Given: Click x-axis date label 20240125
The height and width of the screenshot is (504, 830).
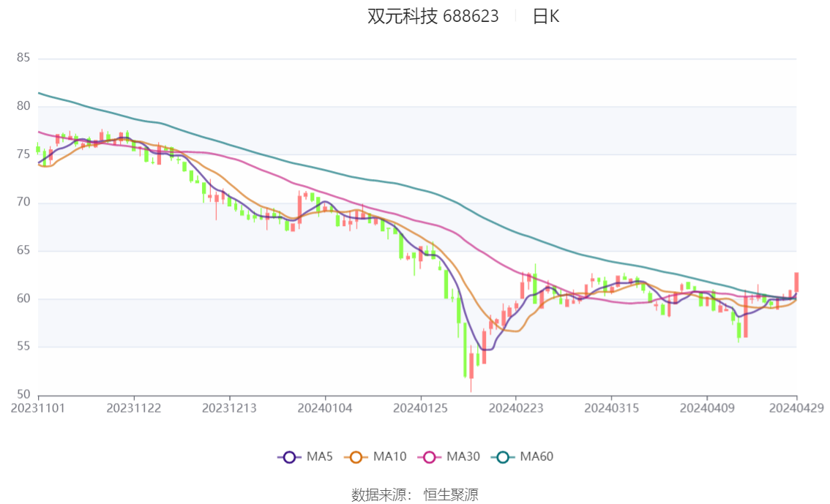Looking at the screenshot, I should point(420,408).
